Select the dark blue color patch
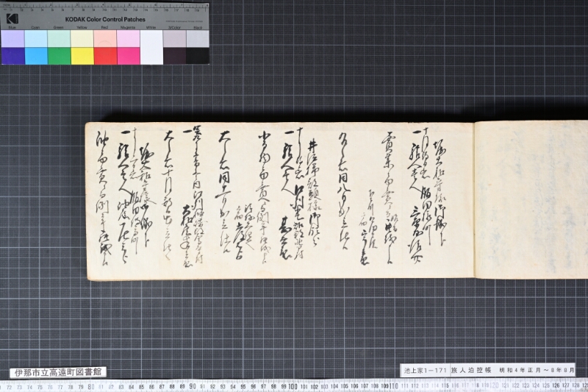588x392 pixels. pos(13,56)
